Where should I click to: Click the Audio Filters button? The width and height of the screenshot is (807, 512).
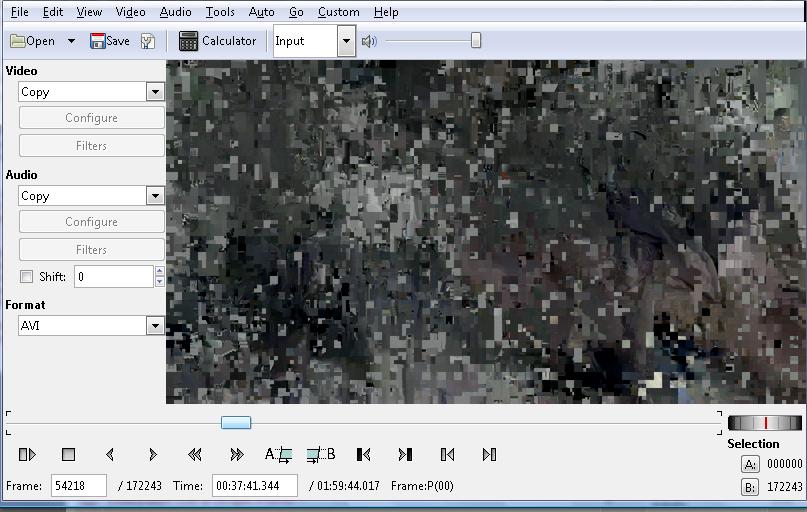click(92, 250)
